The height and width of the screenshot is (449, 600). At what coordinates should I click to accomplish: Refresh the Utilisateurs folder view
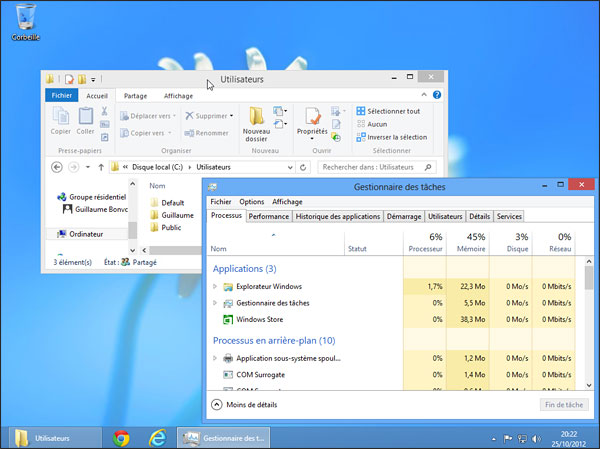pos(303,167)
